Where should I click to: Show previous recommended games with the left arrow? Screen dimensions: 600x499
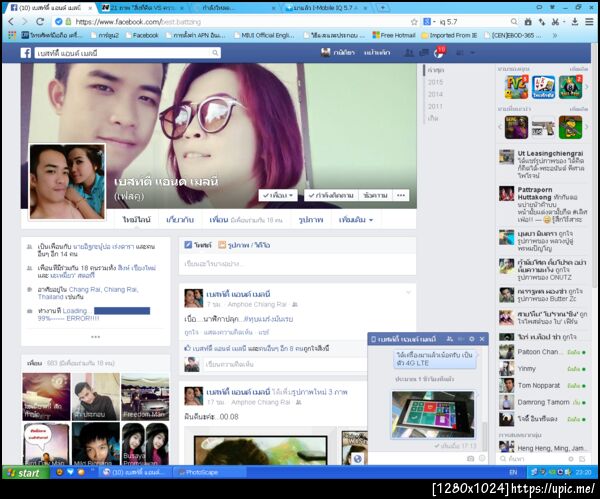pyautogui.click(x=500, y=127)
